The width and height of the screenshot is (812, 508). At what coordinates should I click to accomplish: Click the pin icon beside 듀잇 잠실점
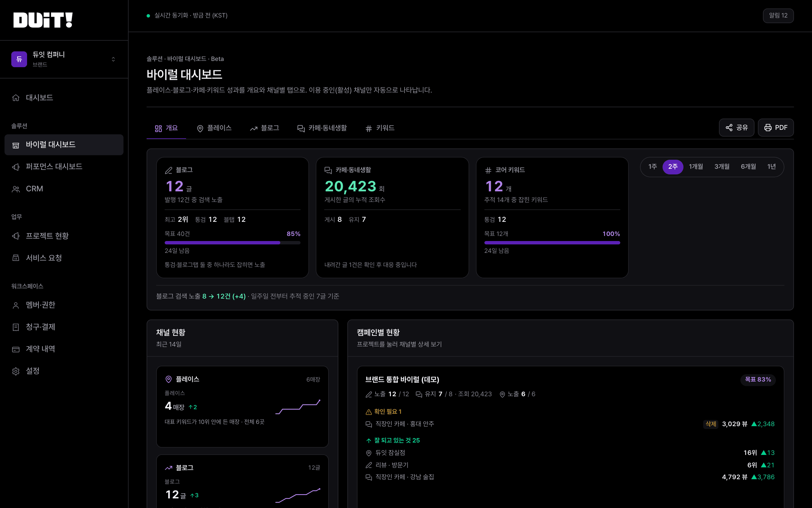369,453
